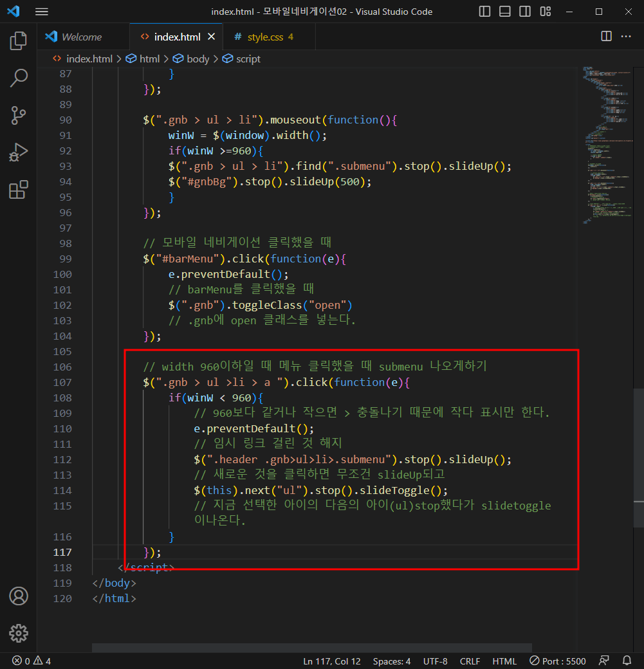Select language mode HTML

coord(504,661)
